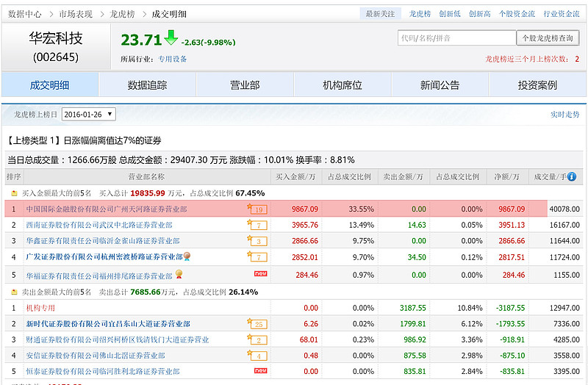Open 中国国际金融股份有限公司广州天河路证券营业部
The image size is (588, 385).
coord(107,209)
